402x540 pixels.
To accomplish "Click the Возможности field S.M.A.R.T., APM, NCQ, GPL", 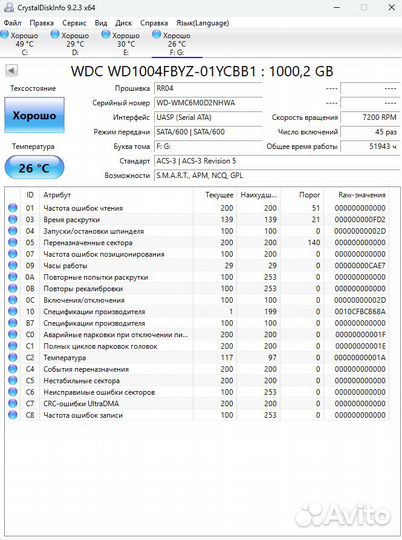I will [277, 175].
